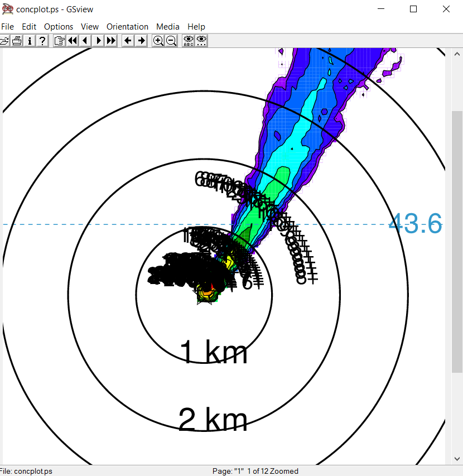Screen dimensions: 463x476
Task: Open a file with the toolbar Open icon
Action: tap(4, 41)
